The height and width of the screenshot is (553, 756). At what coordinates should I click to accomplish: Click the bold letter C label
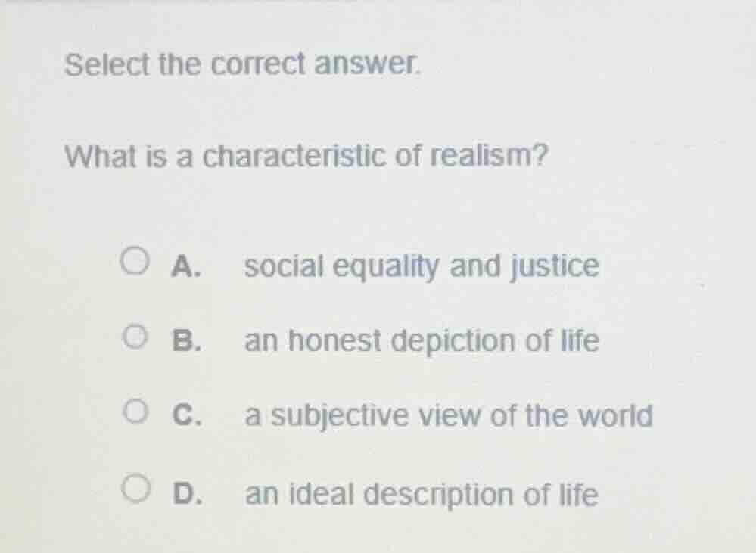(x=187, y=415)
